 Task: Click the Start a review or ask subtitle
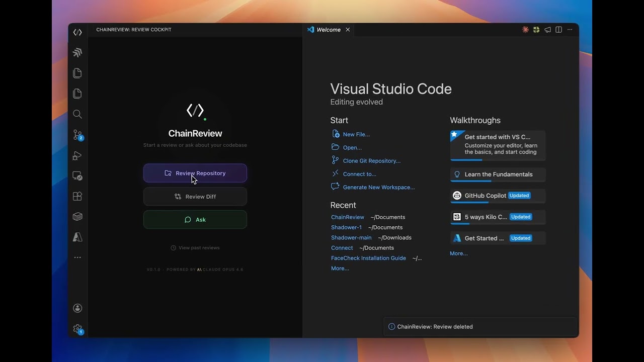195,145
